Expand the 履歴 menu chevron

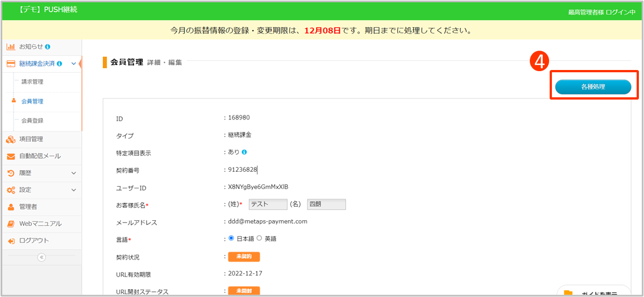click(73, 173)
